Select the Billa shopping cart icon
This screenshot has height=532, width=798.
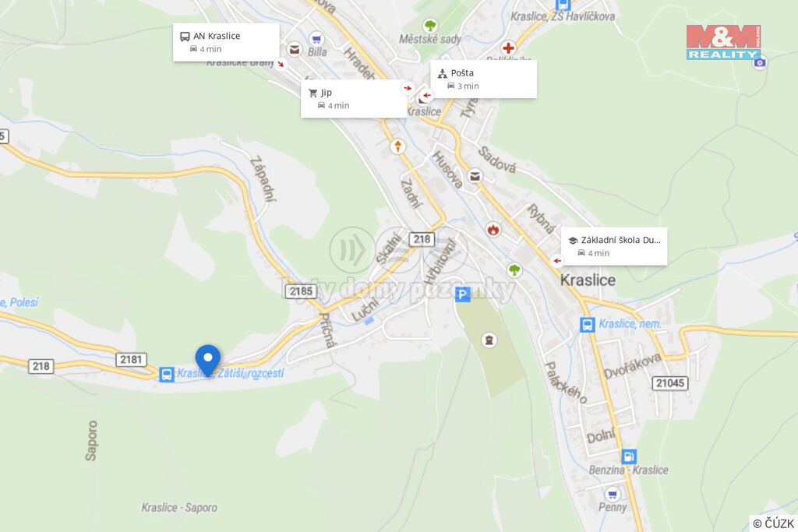click(316, 39)
